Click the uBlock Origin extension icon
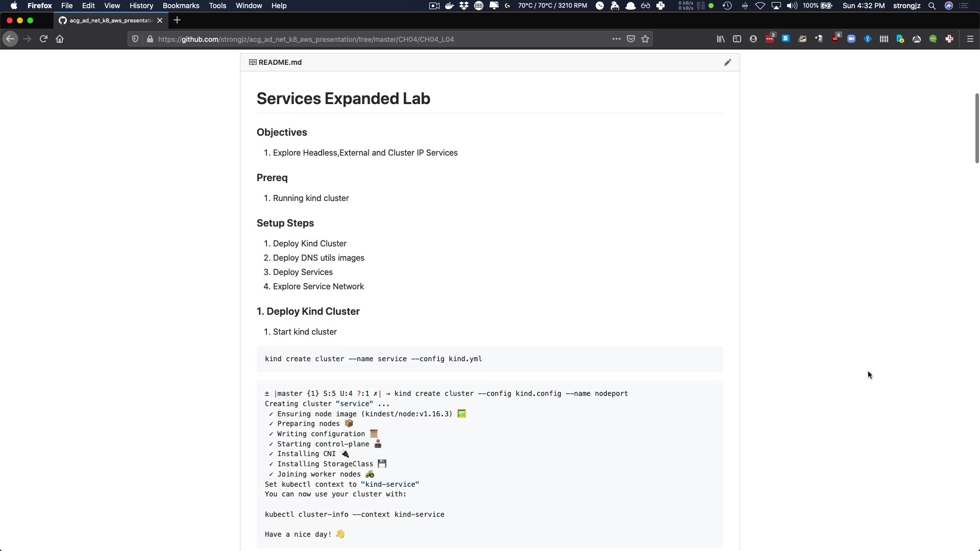 click(x=835, y=39)
